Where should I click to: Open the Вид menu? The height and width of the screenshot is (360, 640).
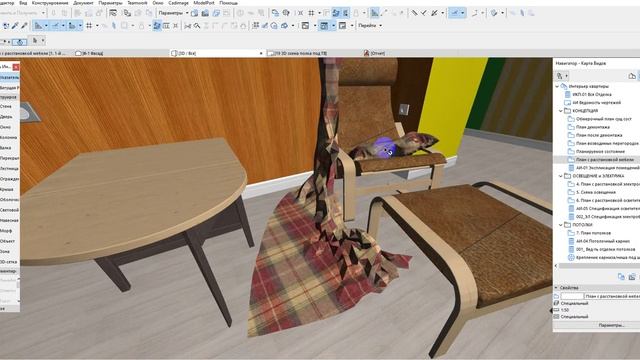tap(23, 3)
